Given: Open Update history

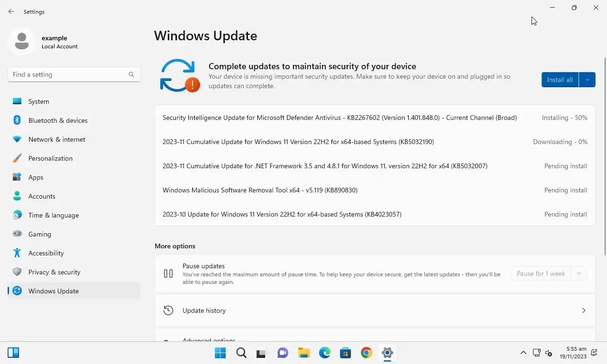Looking at the screenshot, I should pyautogui.click(x=375, y=310).
